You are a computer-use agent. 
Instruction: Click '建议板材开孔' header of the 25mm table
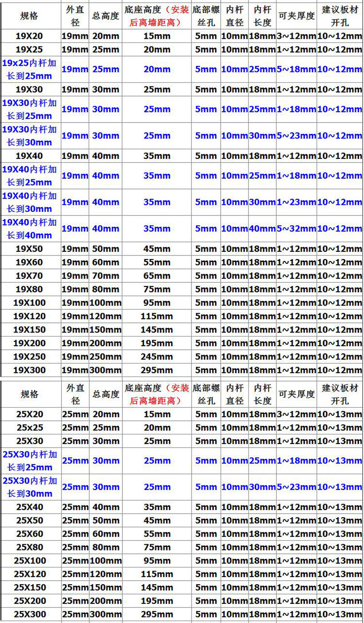(x=340, y=394)
